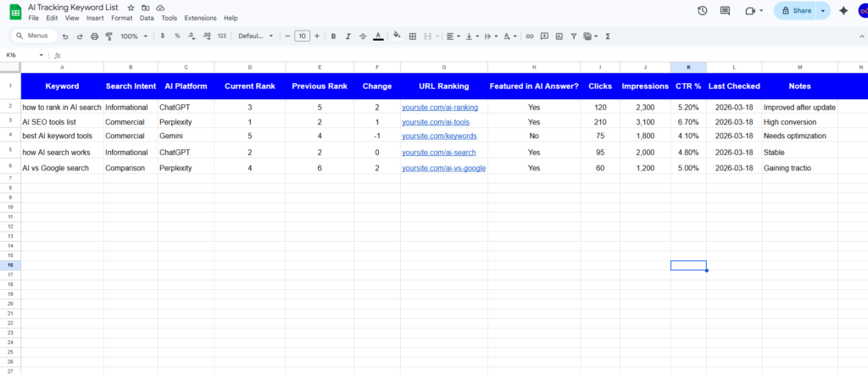Open the Share button dropdown arrow
The height and width of the screenshot is (374, 868).
822,10
